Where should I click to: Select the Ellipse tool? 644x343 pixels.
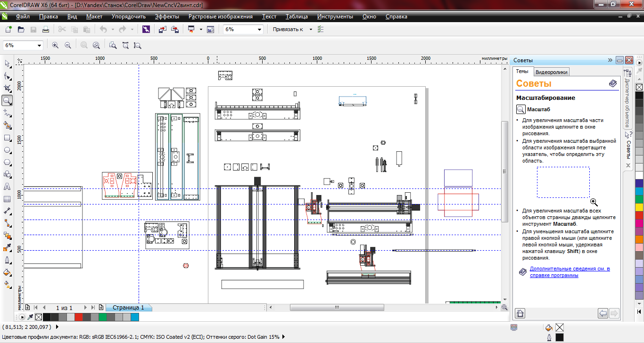(x=7, y=150)
